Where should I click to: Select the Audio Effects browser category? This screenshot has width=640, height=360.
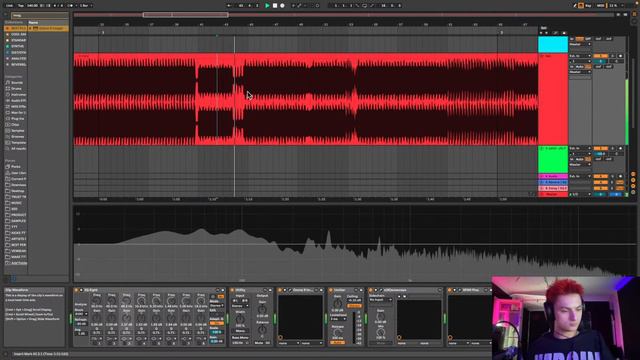16,100
